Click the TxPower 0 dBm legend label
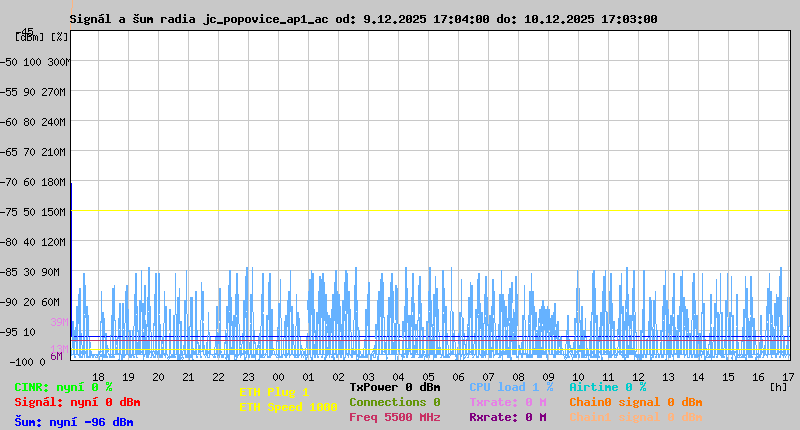 pyautogui.click(x=394, y=387)
